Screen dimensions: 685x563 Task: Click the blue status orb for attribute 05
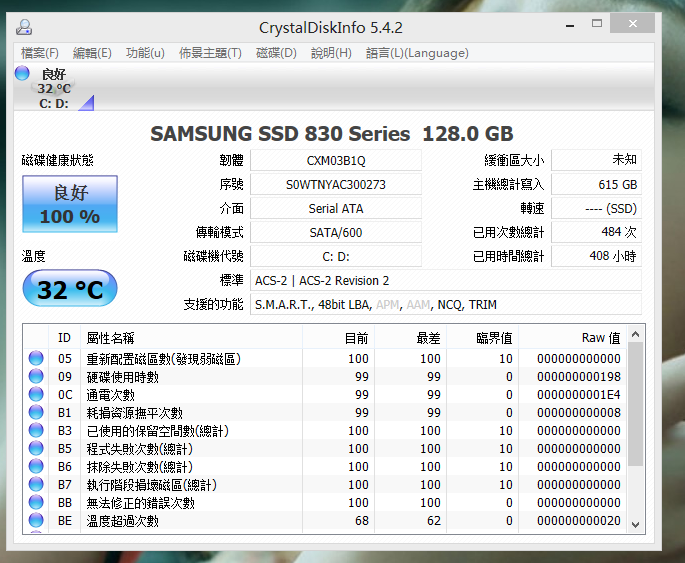pyautogui.click(x=36, y=358)
